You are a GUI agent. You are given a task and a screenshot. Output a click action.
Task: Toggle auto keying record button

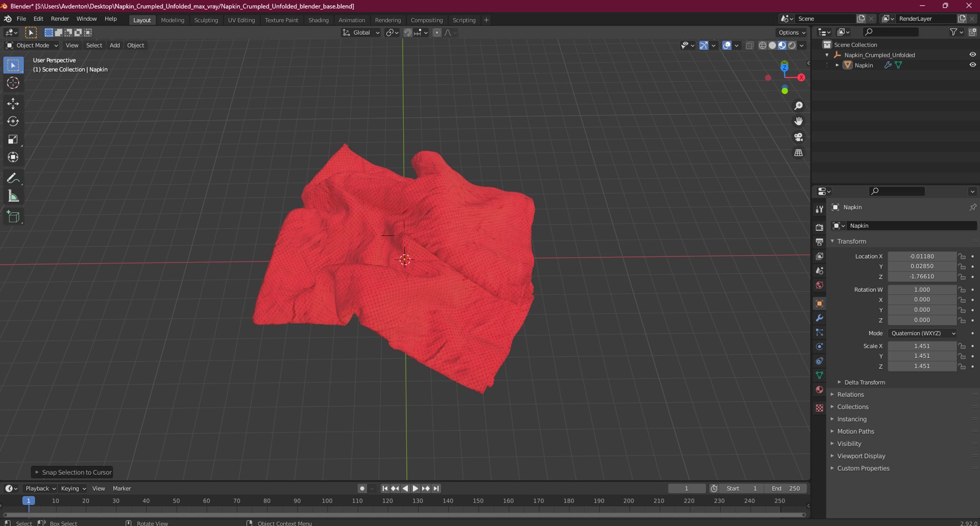pos(362,489)
